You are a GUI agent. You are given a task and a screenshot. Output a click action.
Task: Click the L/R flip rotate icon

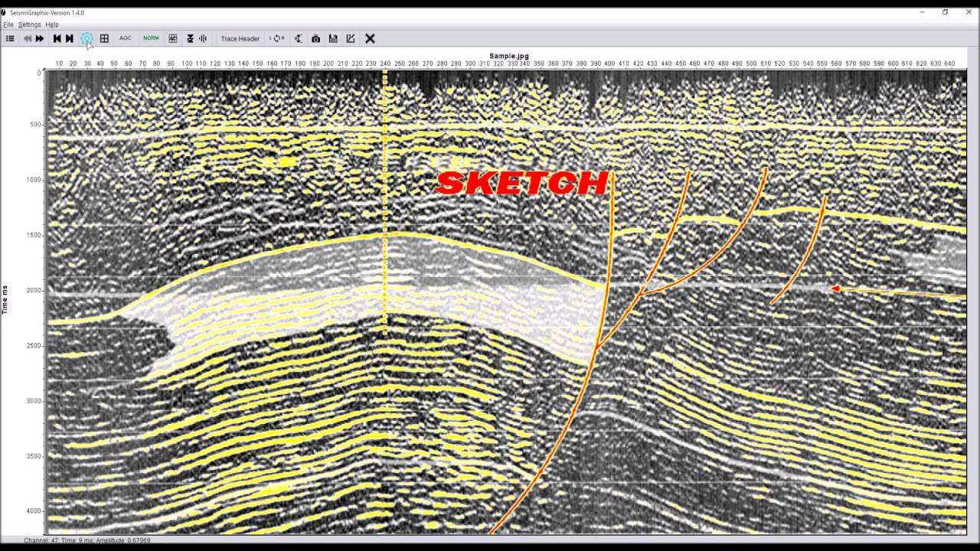pos(277,38)
